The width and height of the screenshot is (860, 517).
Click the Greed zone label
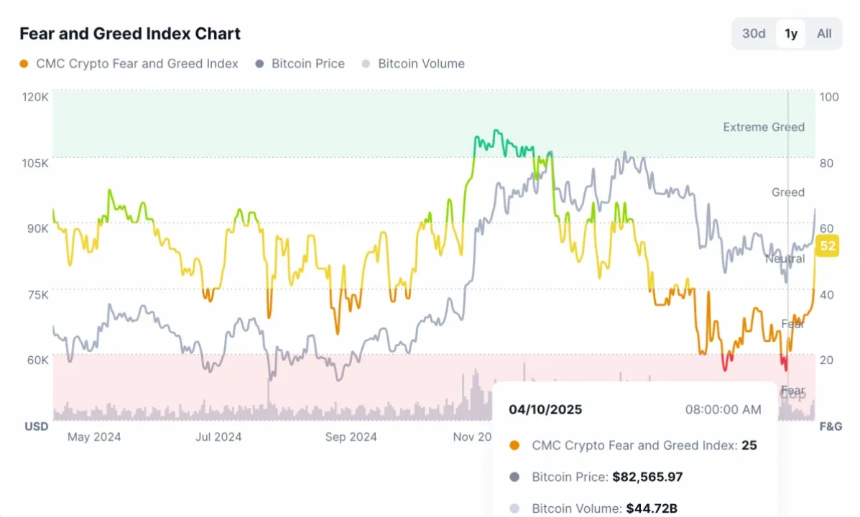[x=788, y=192]
